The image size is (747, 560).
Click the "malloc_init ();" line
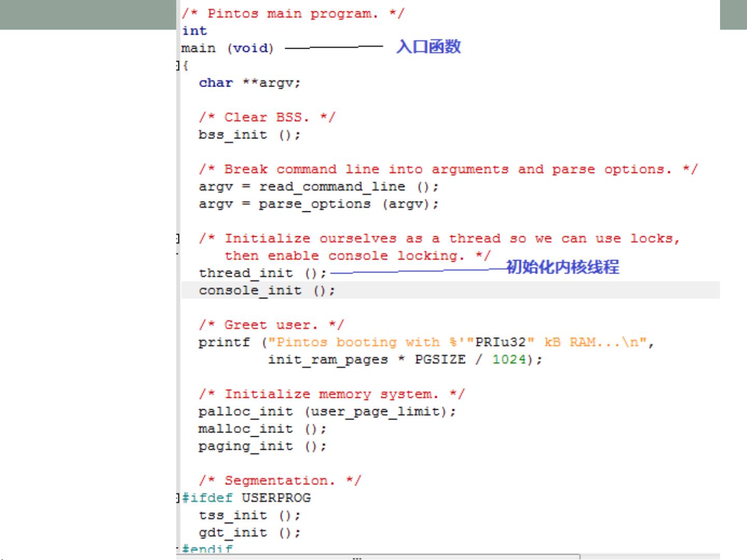click(x=262, y=429)
